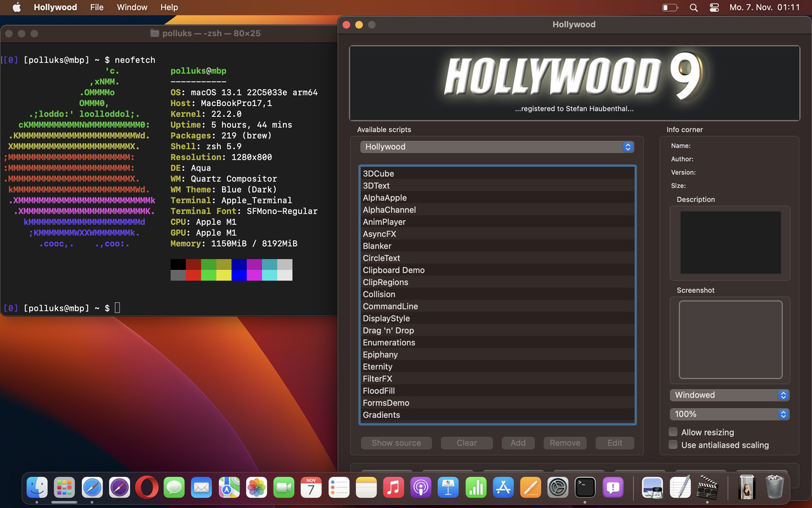
Task: Launch Keynote from the Dock
Action: coord(449,488)
